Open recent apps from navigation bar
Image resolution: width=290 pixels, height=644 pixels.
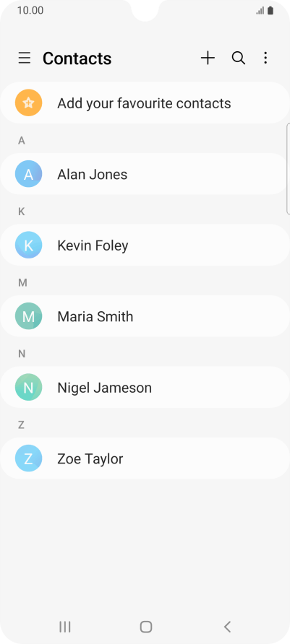(x=65, y=627)
